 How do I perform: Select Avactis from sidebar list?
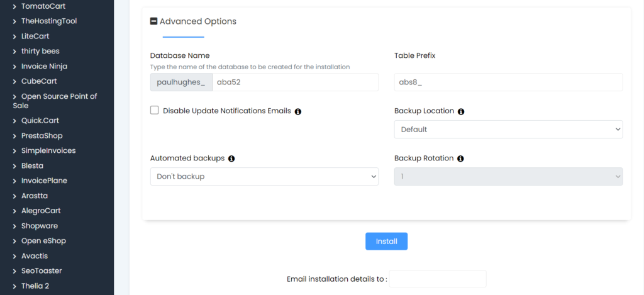pos(35,255)
